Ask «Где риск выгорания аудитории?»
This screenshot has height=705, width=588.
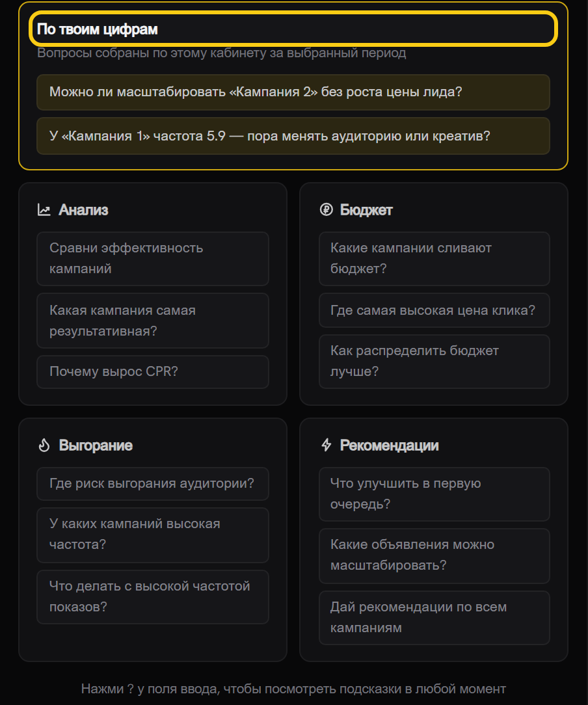tap(153, 484)
